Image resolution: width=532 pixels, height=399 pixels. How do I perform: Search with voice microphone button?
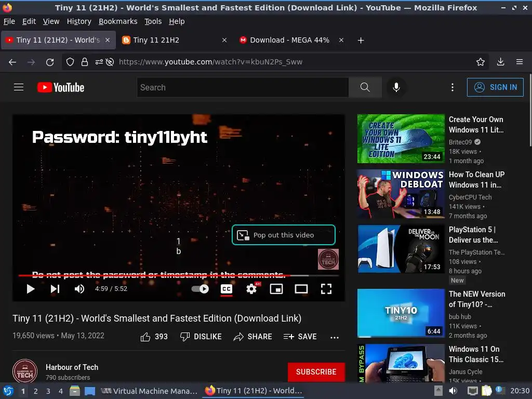pos(396,87)
